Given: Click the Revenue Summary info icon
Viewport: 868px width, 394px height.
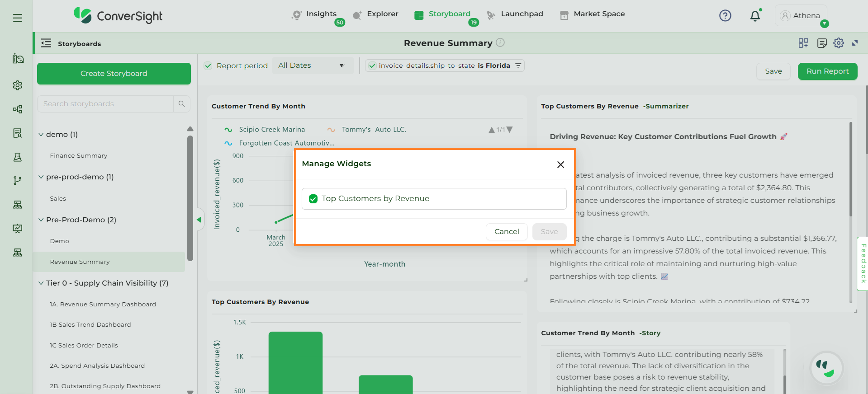Looking at the screenshot, I should (500, 42).
